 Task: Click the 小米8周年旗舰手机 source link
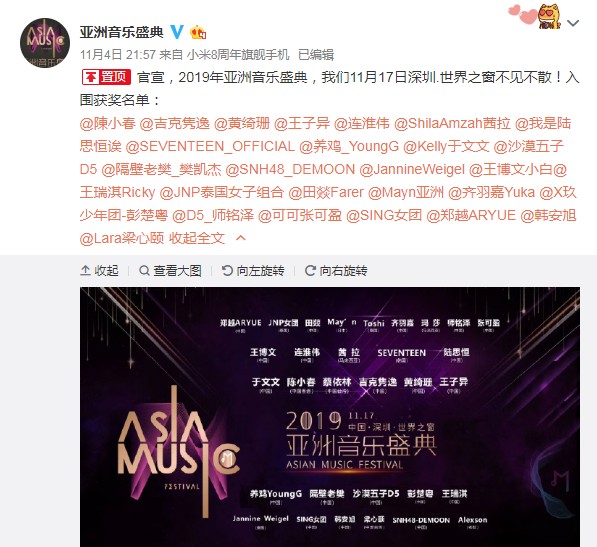point(238,55)
